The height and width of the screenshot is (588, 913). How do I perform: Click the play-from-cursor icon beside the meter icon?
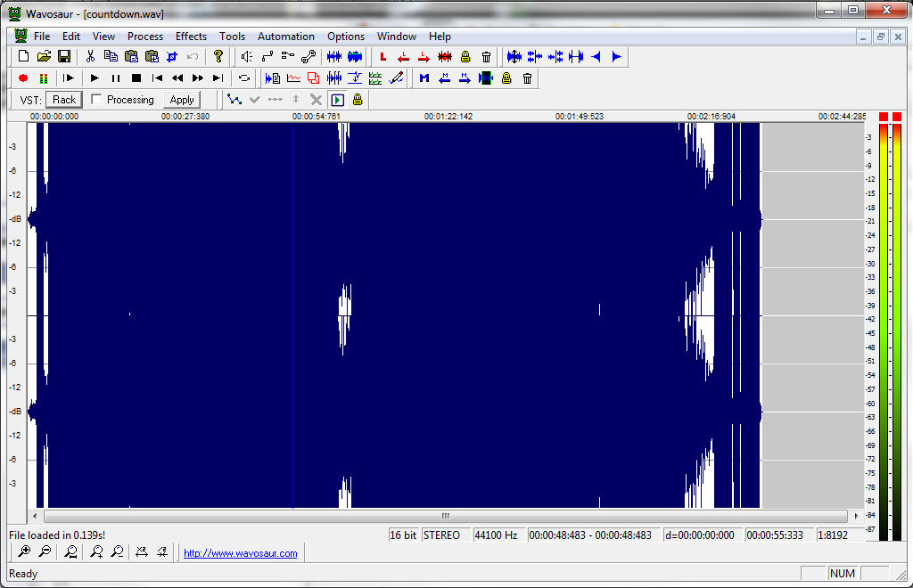68,78
